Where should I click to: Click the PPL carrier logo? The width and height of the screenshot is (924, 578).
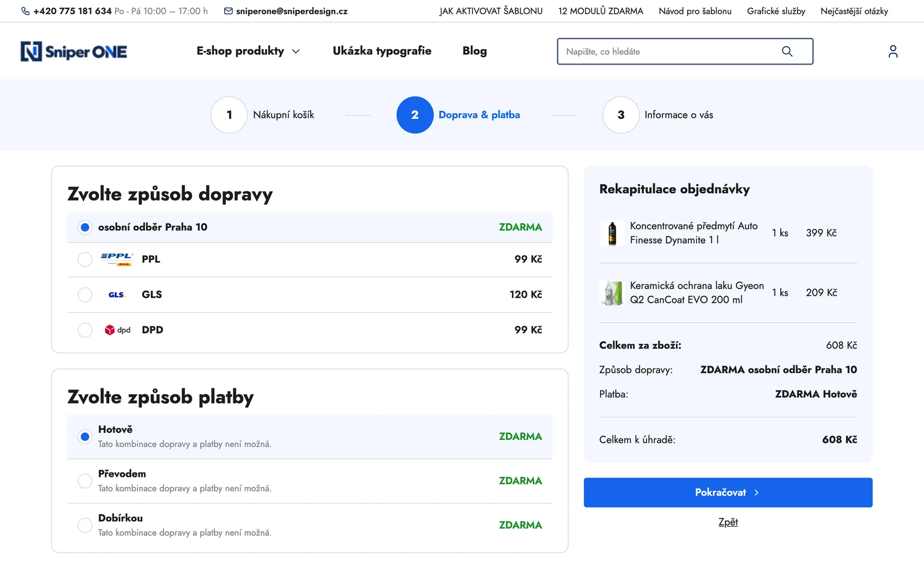[117, 259]
